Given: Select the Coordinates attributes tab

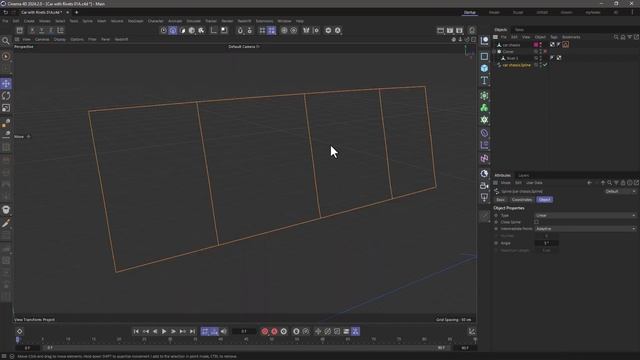Looking at the screenshot, I should pyautogui.click(x=522, y=200).
